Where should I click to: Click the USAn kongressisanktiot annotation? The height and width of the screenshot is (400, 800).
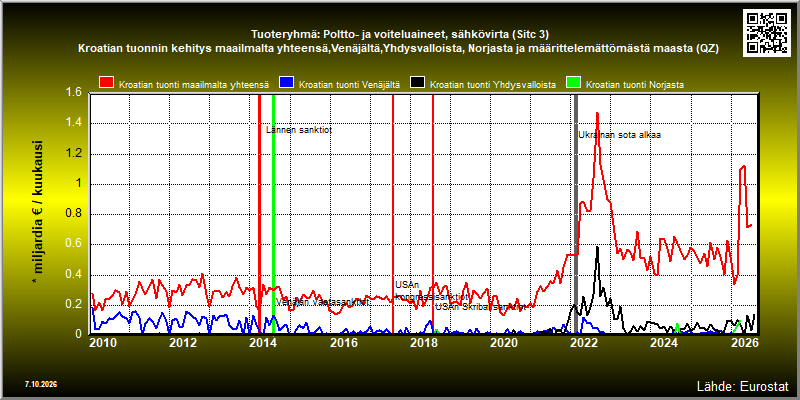[x=432, y=290]
